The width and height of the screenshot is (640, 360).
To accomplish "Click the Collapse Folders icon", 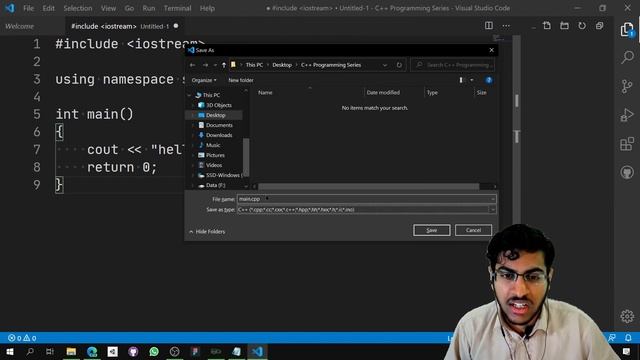I will (x=599, y=26).
